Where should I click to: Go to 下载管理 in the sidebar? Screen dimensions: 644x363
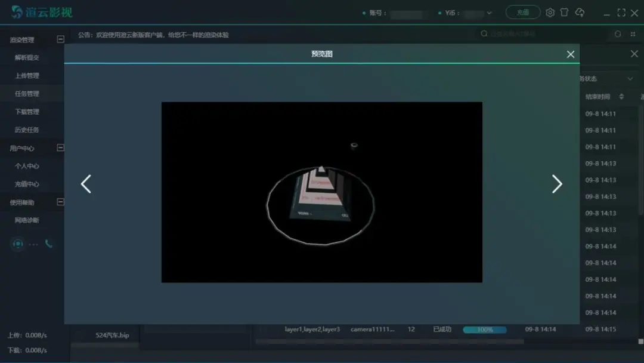coord(27,112)
